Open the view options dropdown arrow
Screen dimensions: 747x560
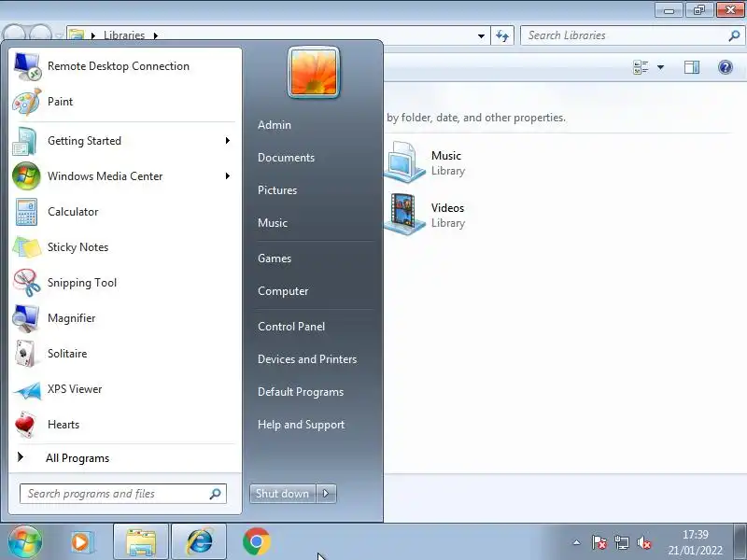click(660, 67)
